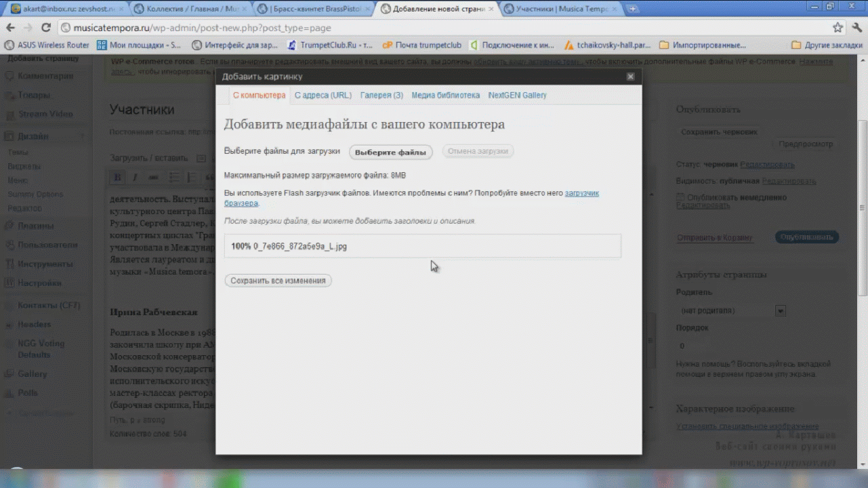
Task: Switch to the 'Коллектив / Главная' browser tab
Action: pyautogui.click(x=188, y=9)
